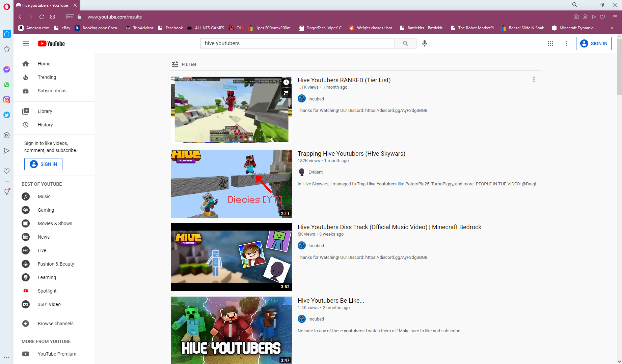
Task: Open the ALL NES GAMES bookmark
Action: tap(206, 28)
